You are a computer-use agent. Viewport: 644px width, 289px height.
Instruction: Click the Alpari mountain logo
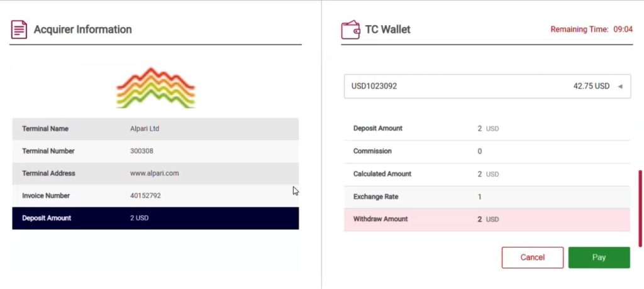156,88
